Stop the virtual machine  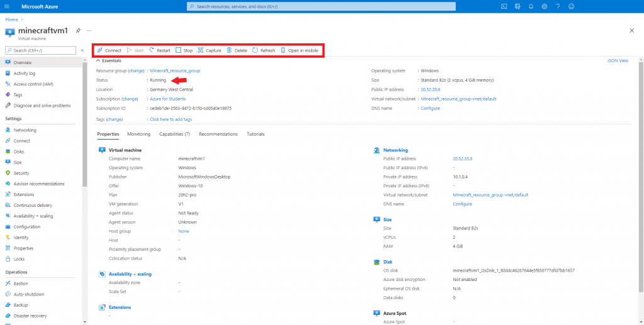(184, 50)
